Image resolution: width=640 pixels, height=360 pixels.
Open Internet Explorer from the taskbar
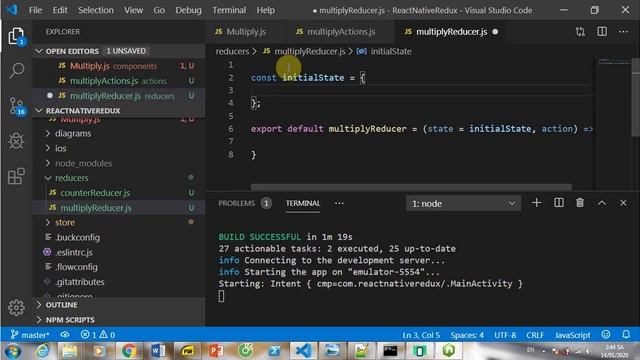[42, 351]
